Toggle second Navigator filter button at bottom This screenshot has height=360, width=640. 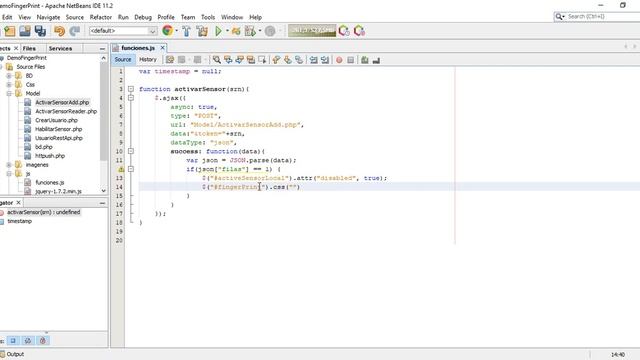coord(28,340)
